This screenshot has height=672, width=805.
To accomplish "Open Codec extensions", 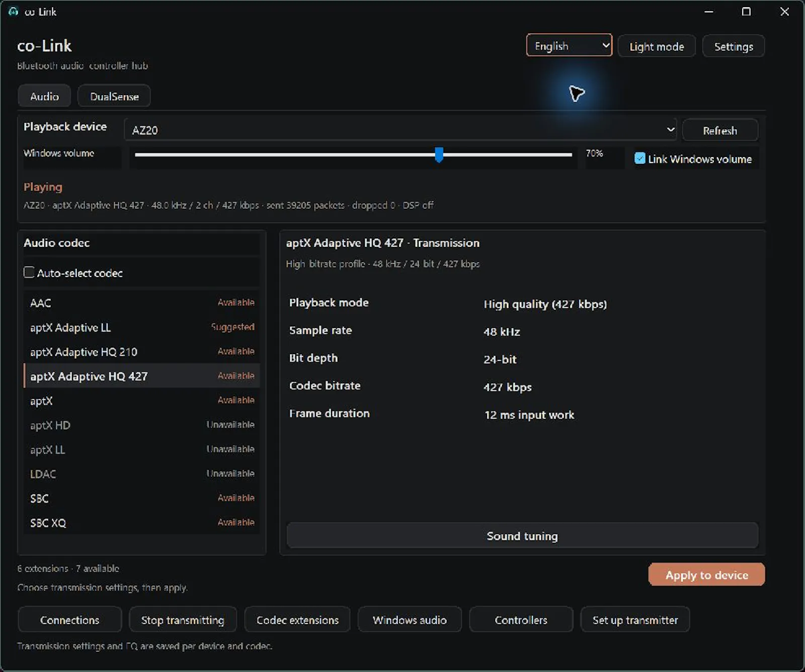I will coord(297,620).
